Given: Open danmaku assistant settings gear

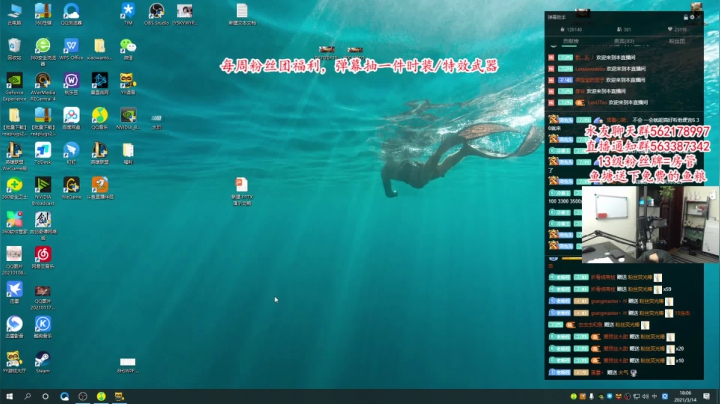Looking at the screenshot, I should tap(692, 17).
